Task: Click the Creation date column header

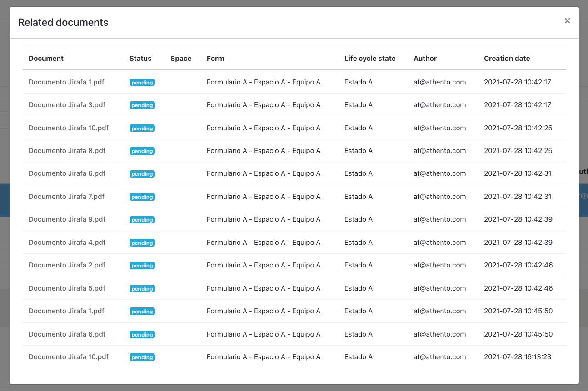Action: coord(507,59)
